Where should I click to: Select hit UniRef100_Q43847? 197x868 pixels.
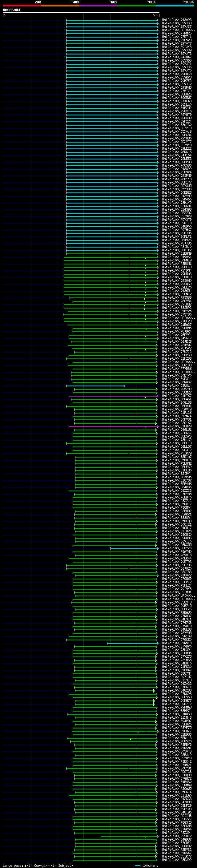[x=177, y=57]
